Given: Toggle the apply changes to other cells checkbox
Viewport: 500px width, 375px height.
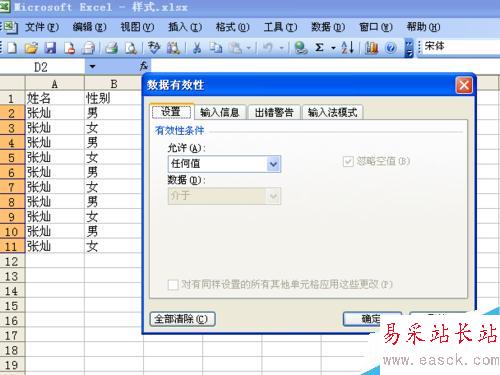Looking at the screenshot, I should (173, 285).
